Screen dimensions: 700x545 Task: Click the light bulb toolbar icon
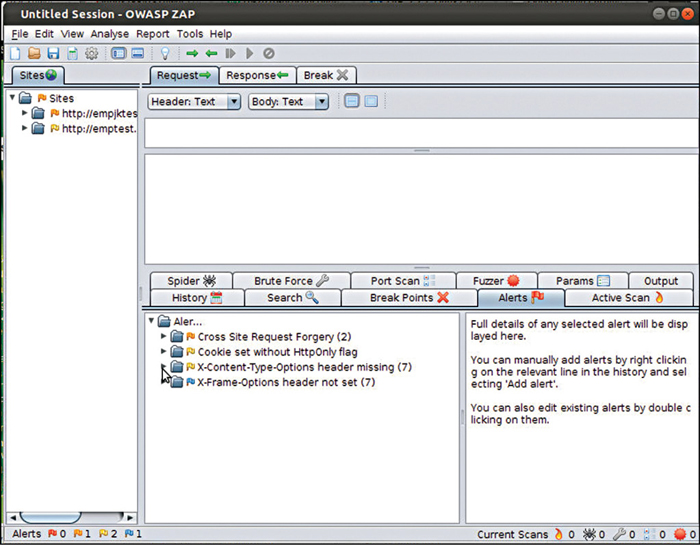coord(165,53)
